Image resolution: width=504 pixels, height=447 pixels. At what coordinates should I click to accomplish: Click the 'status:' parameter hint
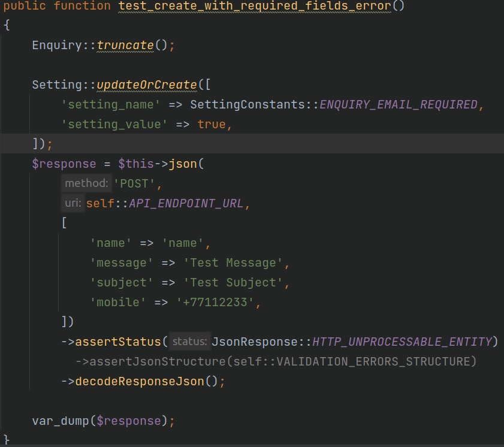point(189,342)
